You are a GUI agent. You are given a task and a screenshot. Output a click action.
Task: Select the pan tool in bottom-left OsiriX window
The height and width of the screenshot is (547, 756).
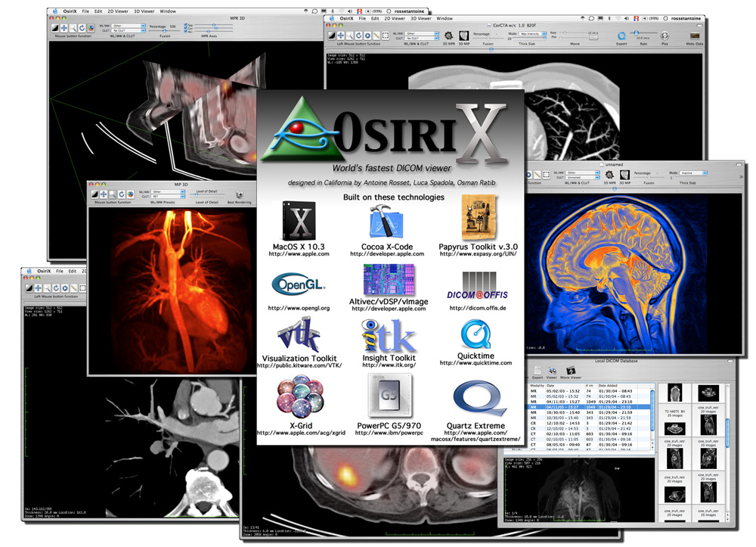tap(38, 288)
